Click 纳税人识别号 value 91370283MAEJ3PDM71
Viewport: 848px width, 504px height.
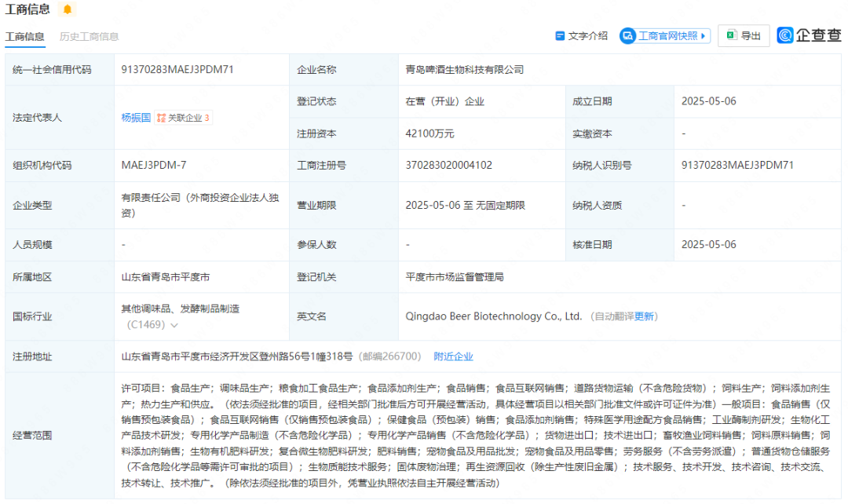pos(737,165)
